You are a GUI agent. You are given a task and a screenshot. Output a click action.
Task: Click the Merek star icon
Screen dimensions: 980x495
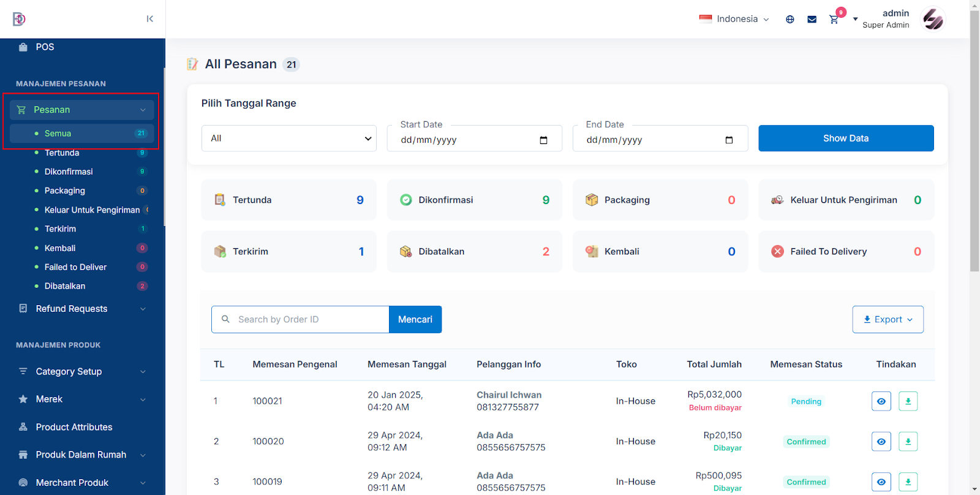23,399
